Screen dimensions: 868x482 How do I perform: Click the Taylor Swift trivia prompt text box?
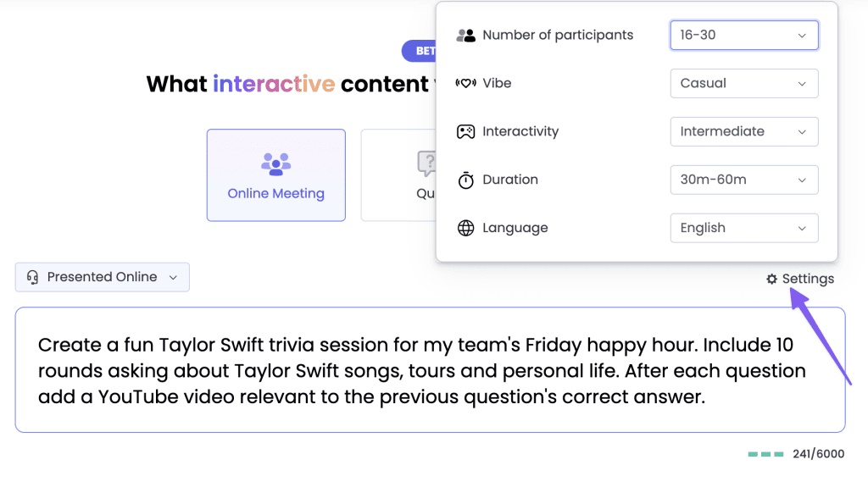pos(430,369)
